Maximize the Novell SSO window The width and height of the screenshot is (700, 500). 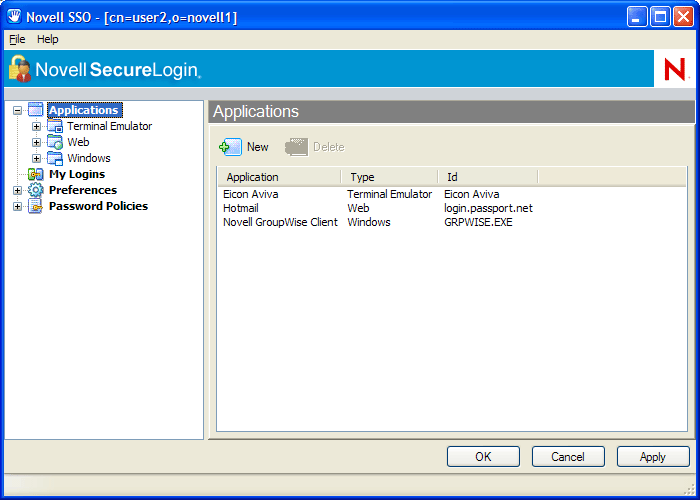tap(660, 17)
